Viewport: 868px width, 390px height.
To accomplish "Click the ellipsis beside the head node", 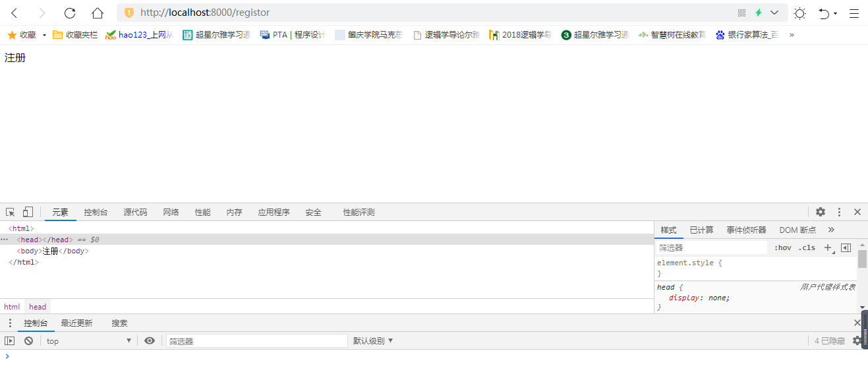I will [x=5, y=240].
